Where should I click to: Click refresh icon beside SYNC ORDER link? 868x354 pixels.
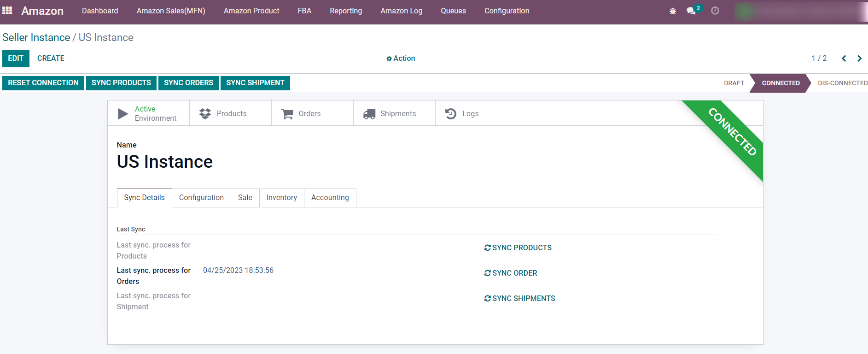click(488, 273)
